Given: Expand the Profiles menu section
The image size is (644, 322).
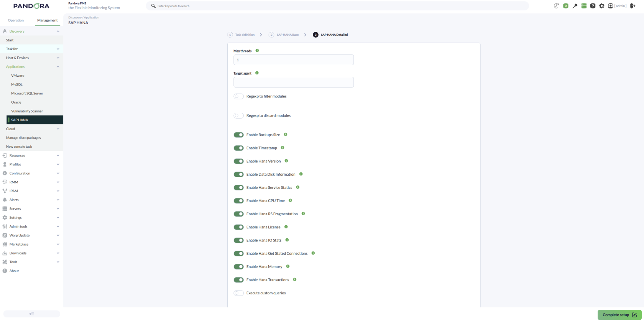Looking at the screenshot, I should (58, 164).
